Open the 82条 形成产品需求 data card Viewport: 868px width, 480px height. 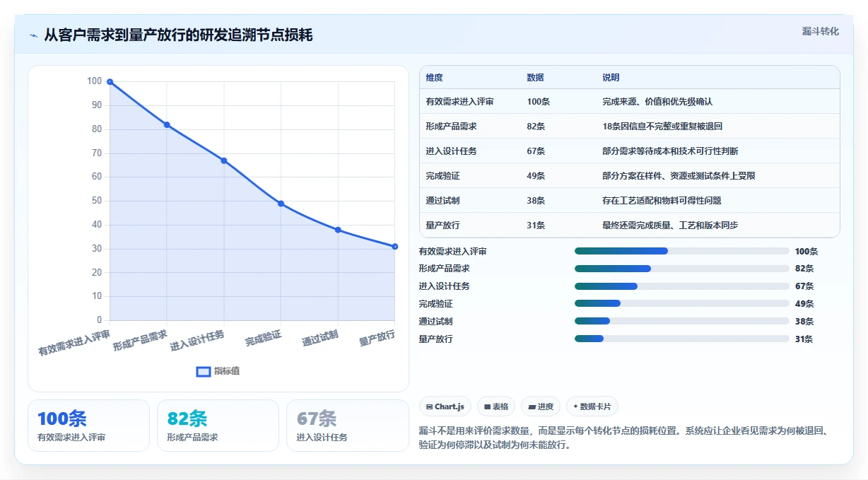click(x=218, y=425)
